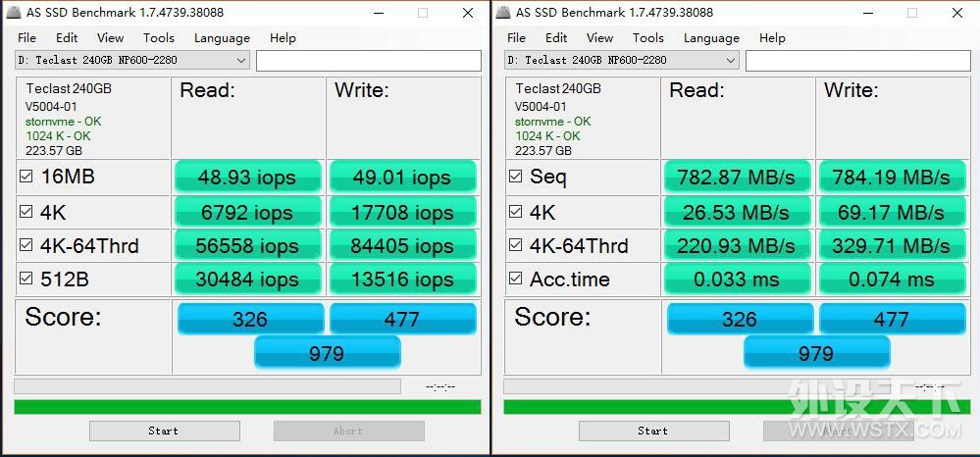Click the AS SSD icon in the iops window title bar
This screenshot has height=457, width=980.
(x=14, y=13)
